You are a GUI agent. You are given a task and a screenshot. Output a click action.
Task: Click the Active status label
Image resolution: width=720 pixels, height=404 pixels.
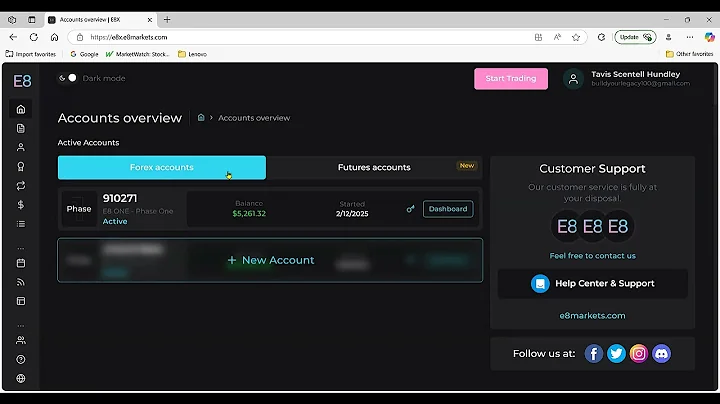point(115,221)
